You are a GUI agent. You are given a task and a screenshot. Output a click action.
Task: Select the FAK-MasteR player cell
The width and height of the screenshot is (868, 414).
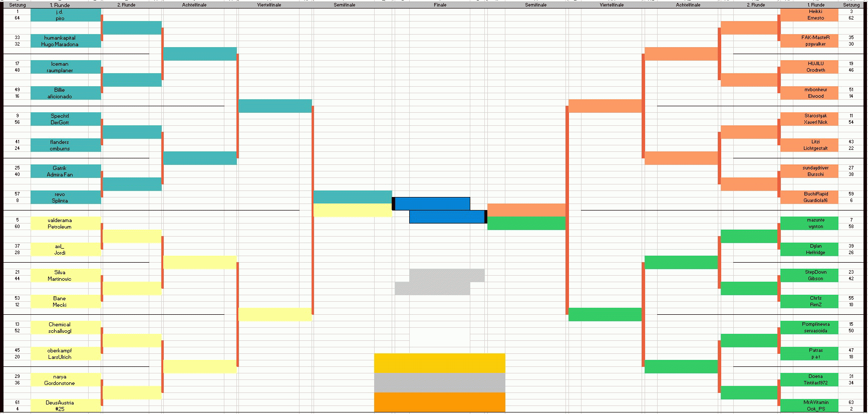[809, 38]
